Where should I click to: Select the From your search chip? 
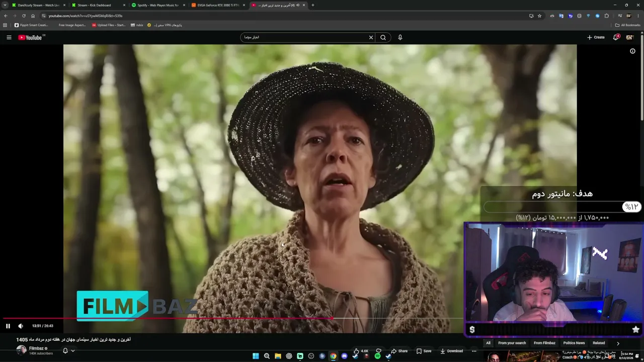(x=512, y=343)
